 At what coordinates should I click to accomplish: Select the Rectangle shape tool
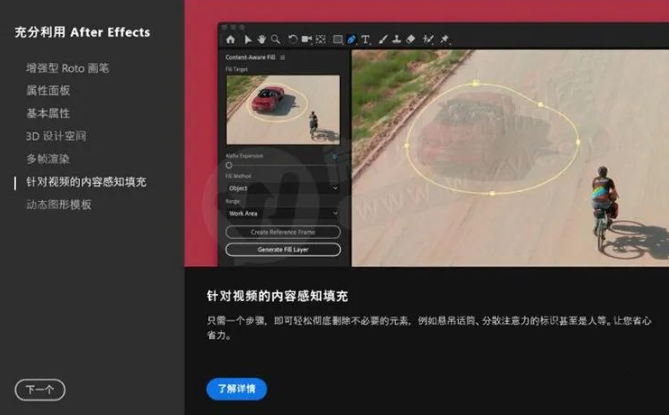coord(337,40)
